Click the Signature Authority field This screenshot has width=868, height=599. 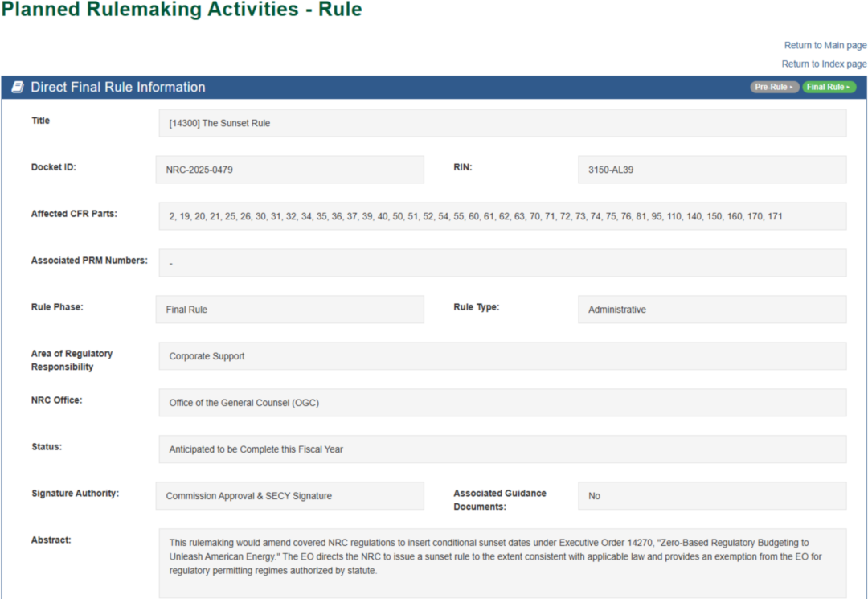(x=289, y=496)
